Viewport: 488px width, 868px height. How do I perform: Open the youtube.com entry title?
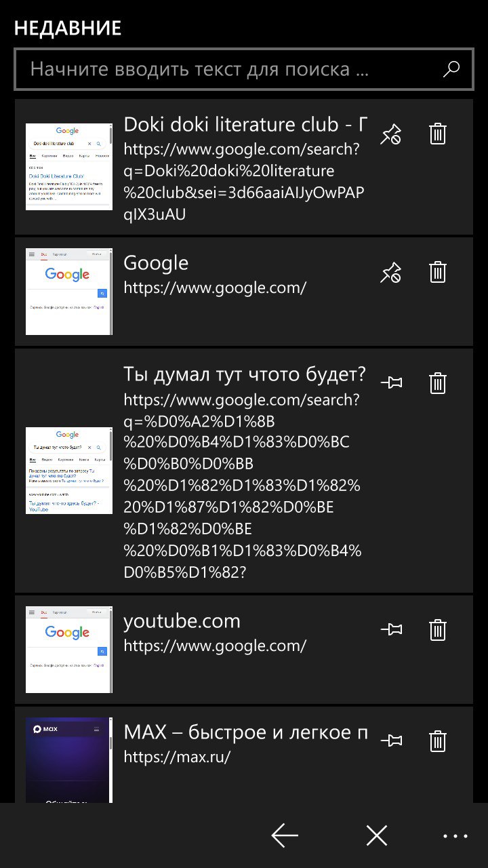[182, 621]
